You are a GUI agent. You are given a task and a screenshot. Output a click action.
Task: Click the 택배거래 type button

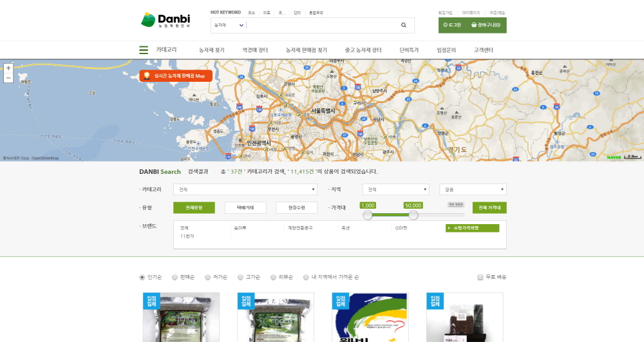[245, 207]
